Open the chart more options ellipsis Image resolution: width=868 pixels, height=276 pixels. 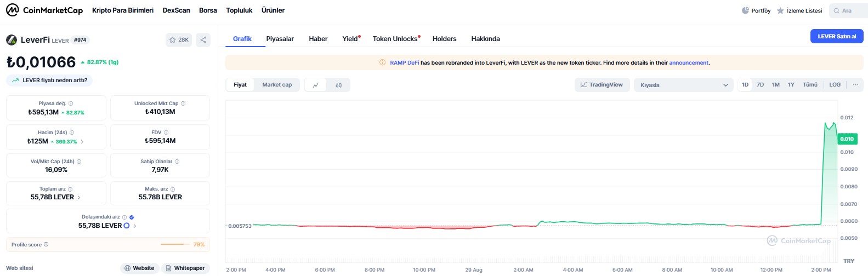tap(855, 85)
